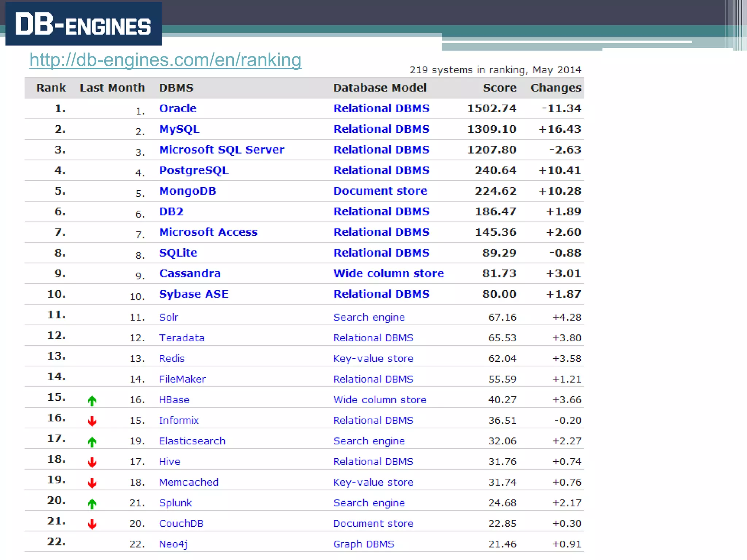Open the Teradata link
This screenshot has height=560, width=747.
[x=182, y=338]
